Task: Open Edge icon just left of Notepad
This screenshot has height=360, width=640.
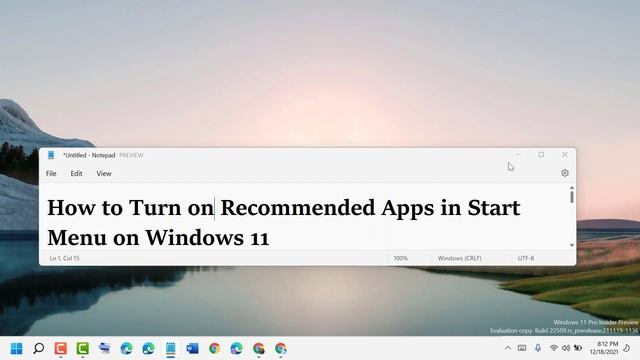Action: pos(149,349)
